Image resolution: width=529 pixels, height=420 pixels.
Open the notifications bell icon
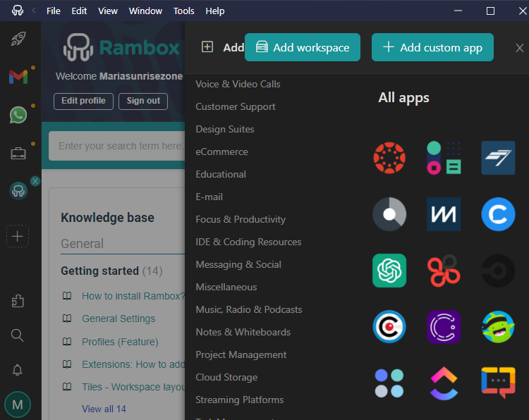18,370
